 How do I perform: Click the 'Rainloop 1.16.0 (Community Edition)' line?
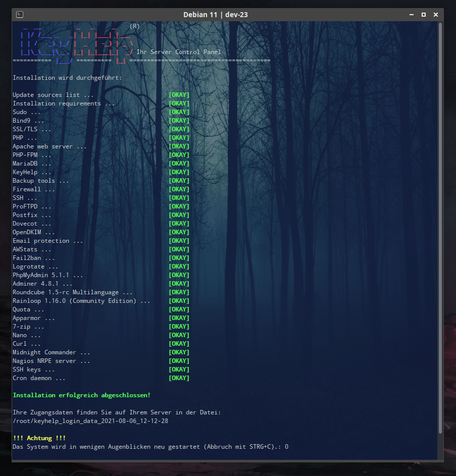click(81, 301)
